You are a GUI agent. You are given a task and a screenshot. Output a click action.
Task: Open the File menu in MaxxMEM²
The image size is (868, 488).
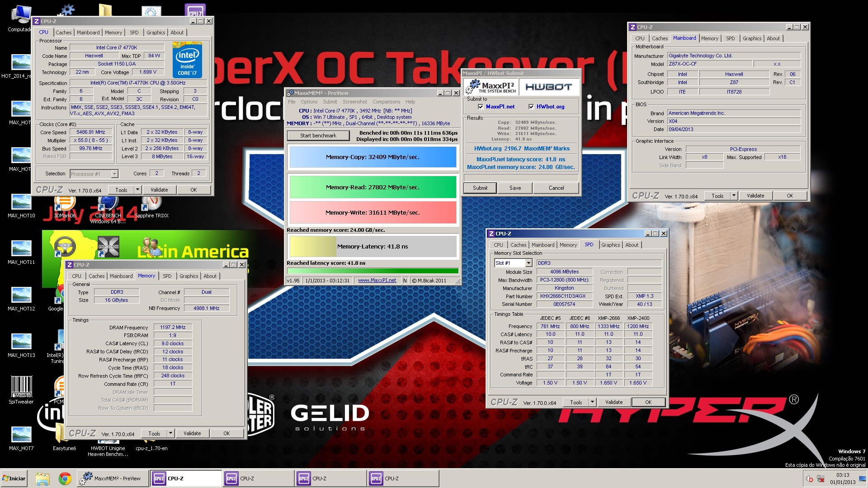click(292, 102)
